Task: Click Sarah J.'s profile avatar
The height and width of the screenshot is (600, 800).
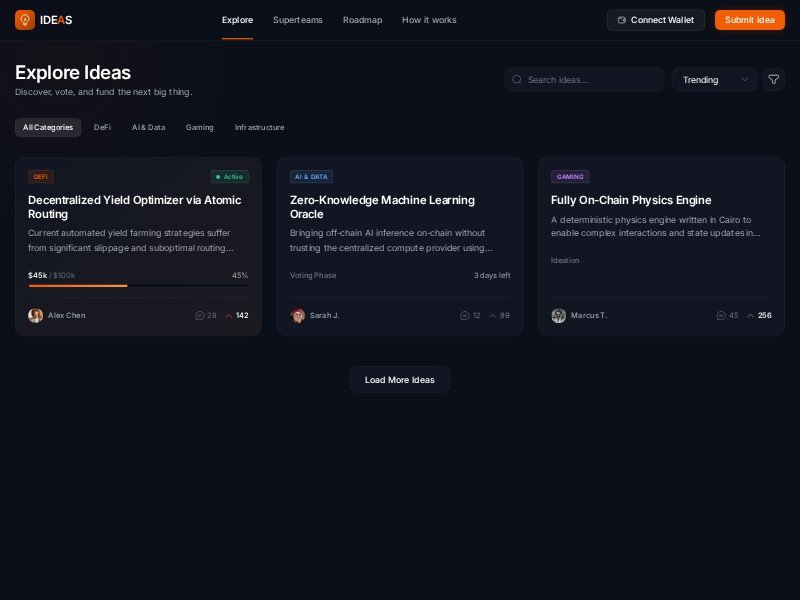Action: [298, 316]
